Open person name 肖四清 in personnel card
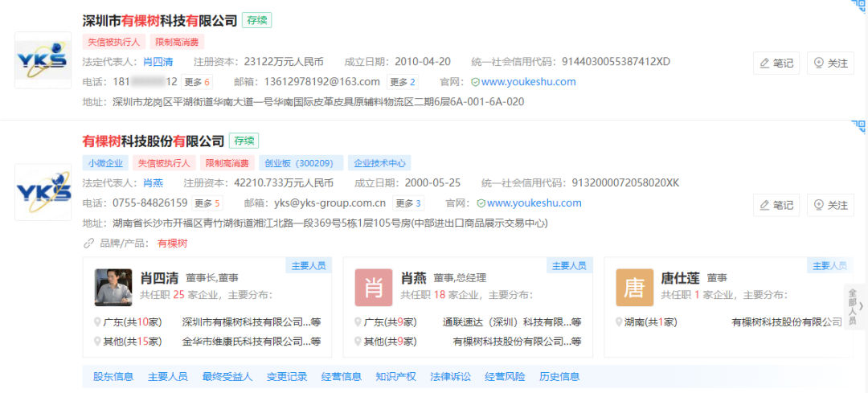868x393 pixels. (x=159, y=278)
